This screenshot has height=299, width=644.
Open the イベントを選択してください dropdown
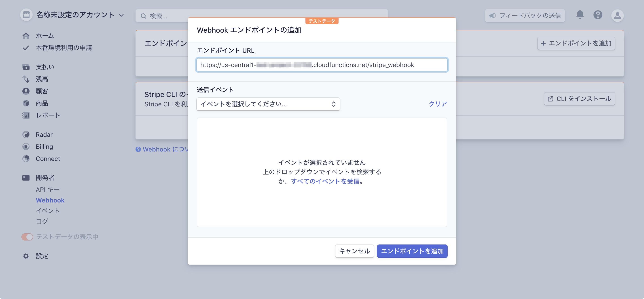click(268, 104)
